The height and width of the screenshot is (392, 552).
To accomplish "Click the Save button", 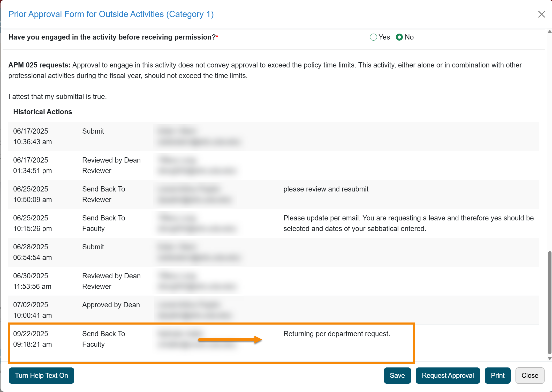I will coord(397,375).
